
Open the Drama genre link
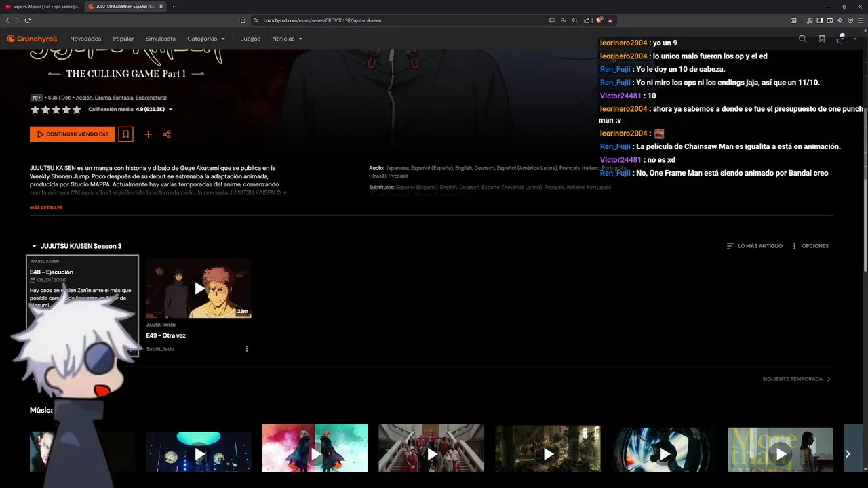coord(102,98)
